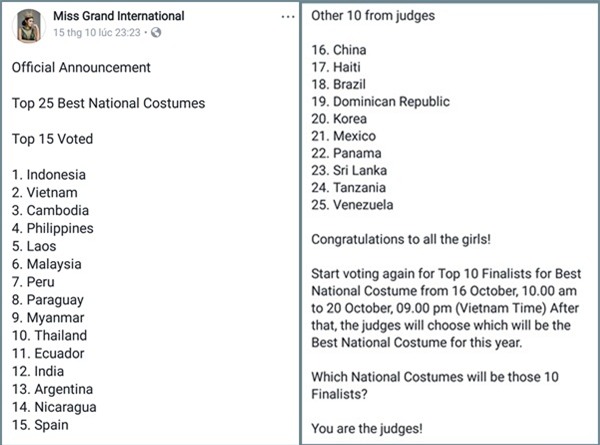This screenshot has width=600, height=445.
Task: Click the Thailand entry ranked tenth
Action: (x=50, y=336)
